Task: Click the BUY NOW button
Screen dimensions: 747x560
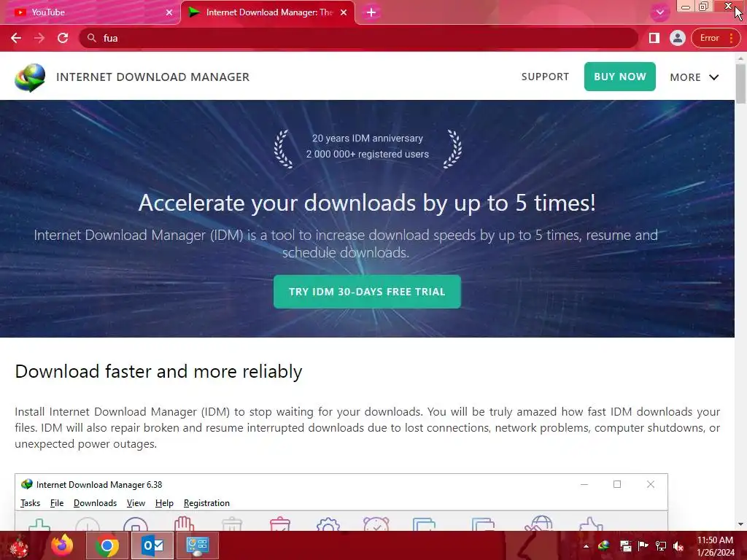Action: click(620, 77)
